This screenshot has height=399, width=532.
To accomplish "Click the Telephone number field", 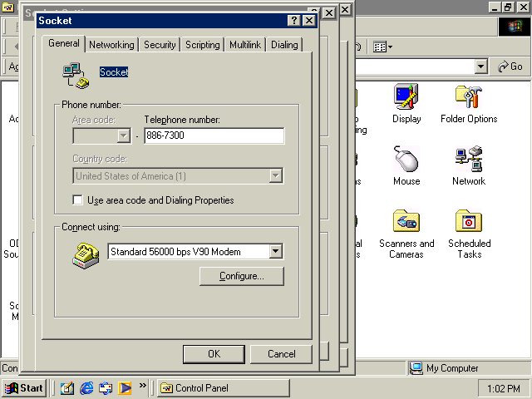I will (x=214, y=135).
